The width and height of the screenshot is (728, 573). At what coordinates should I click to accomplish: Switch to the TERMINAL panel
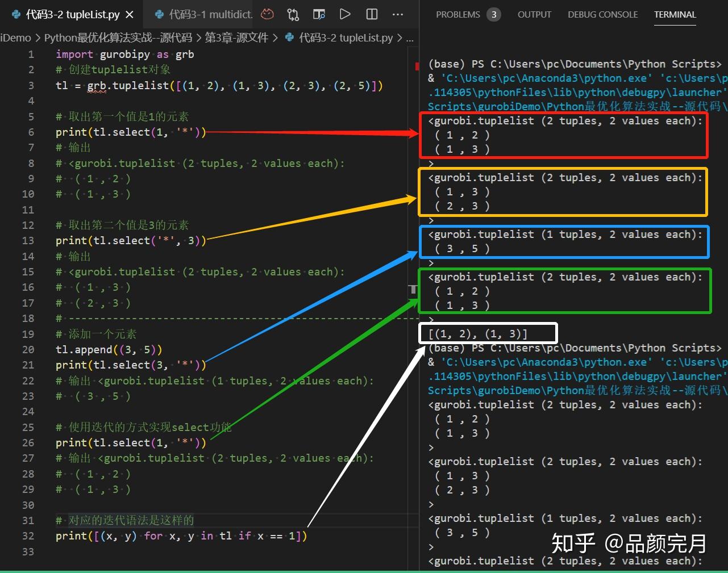click(675, 14)
